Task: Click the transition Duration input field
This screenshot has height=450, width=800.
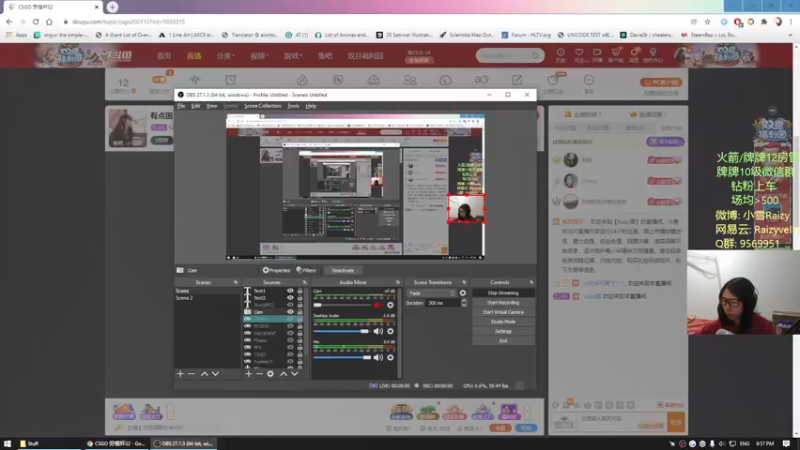Action: coord(442,303)
